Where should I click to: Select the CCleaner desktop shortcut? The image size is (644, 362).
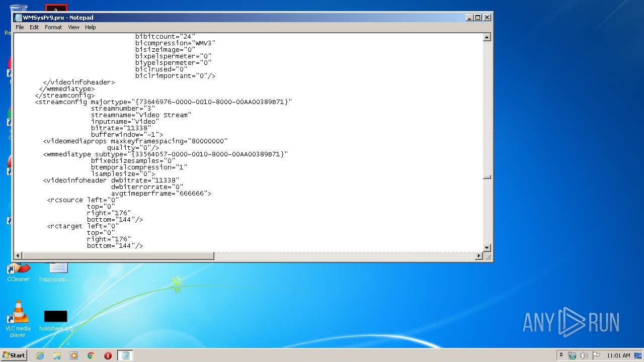18,273
